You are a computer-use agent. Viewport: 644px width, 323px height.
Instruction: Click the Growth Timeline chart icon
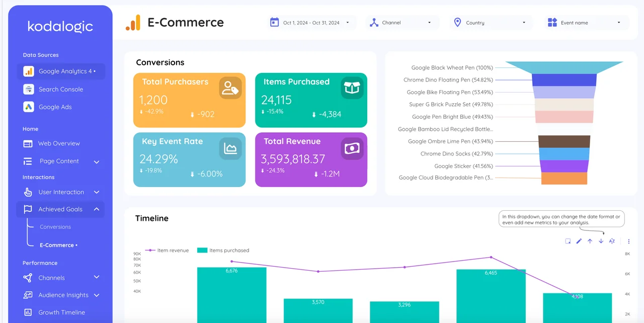(x=28, y=312)
